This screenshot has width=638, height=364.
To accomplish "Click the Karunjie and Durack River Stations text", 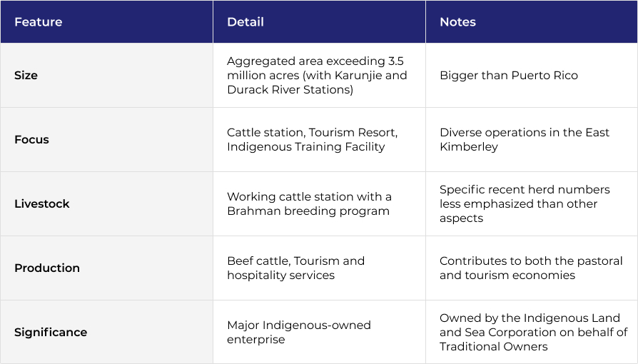I will click(x=317, y=82).
